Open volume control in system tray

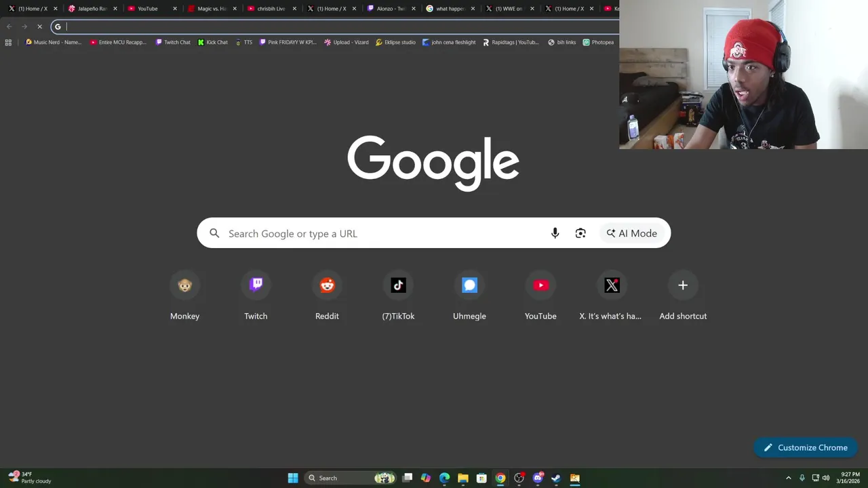click(826, 478)
